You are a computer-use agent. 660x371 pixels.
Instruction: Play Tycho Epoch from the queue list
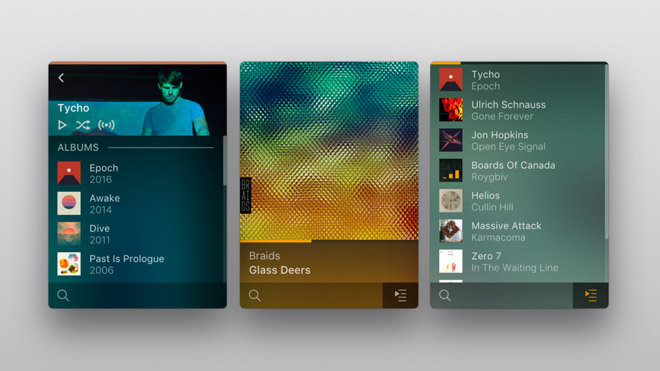[517, 80]
